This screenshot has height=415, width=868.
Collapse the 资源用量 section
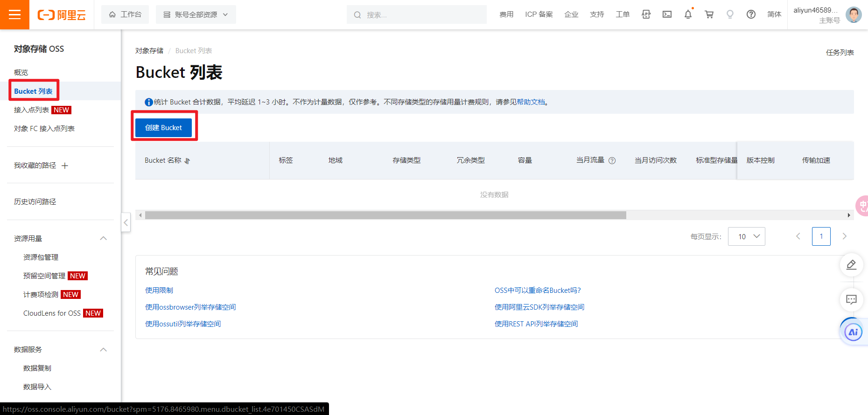click(104, 238)
